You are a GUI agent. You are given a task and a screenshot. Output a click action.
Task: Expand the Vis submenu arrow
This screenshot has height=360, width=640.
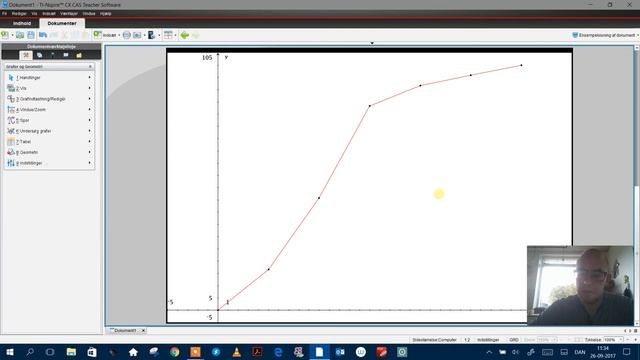(x=90, y=88)
